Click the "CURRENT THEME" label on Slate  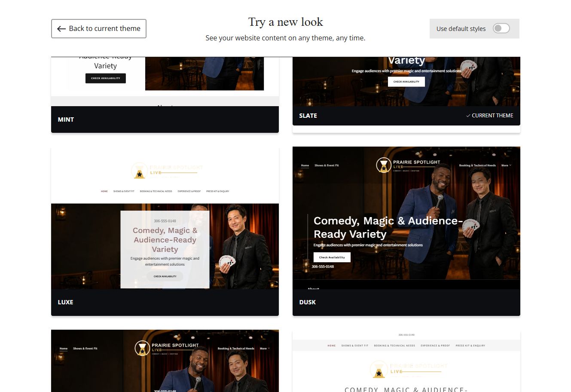click(490, 116)
